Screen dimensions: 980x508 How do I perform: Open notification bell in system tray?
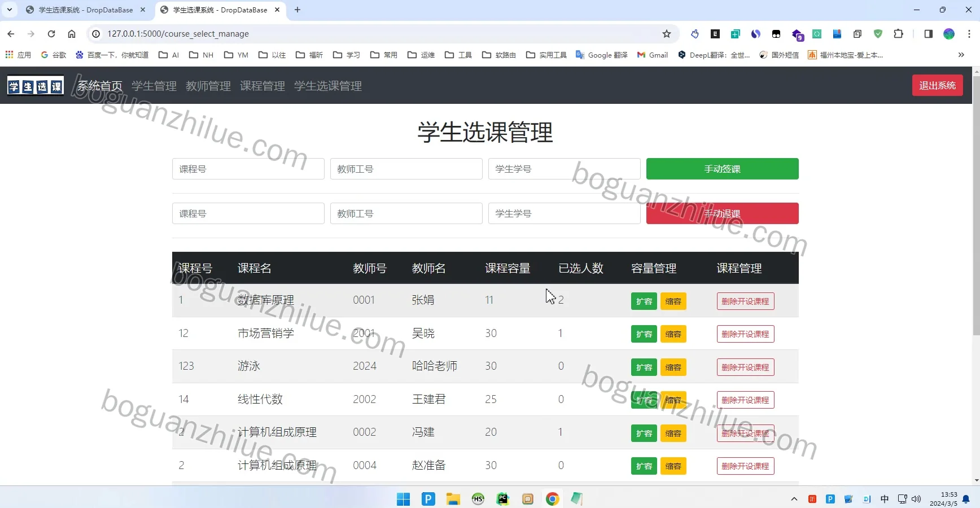966,499
